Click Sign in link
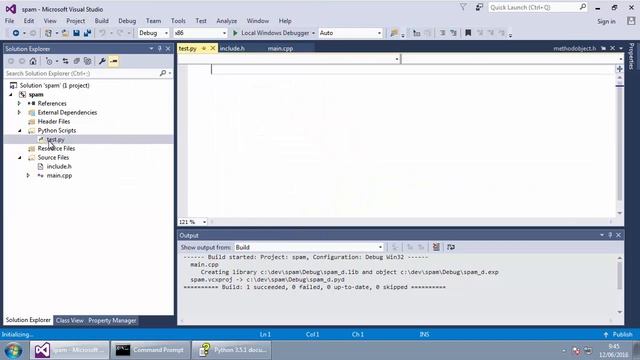This screenshot has width=640, height=360. click(606, 21)
